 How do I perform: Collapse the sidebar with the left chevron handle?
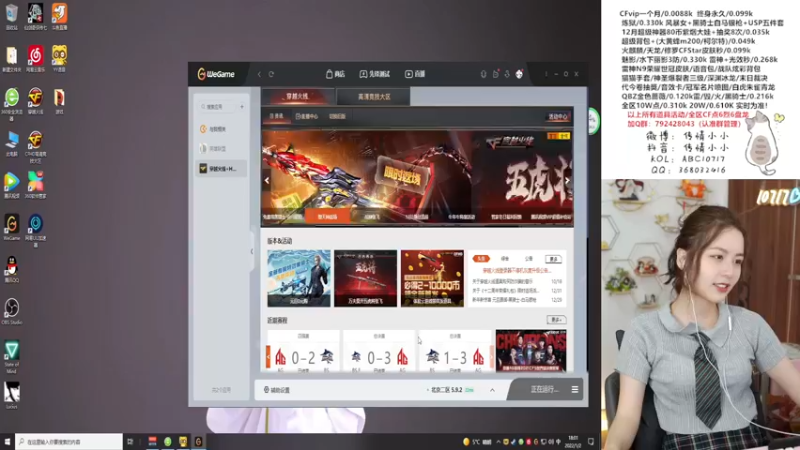pyautogui.click(x=252, y=251)
